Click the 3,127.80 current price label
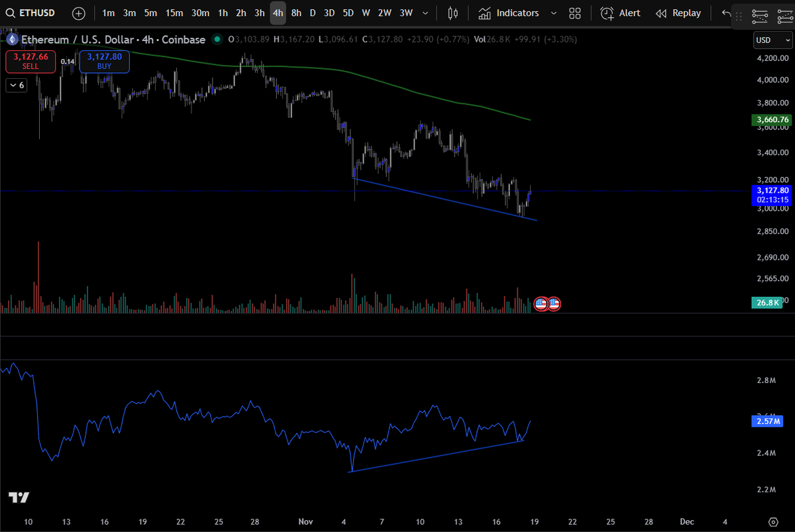This screenshot has width=795, height=532. pos(771,194)
